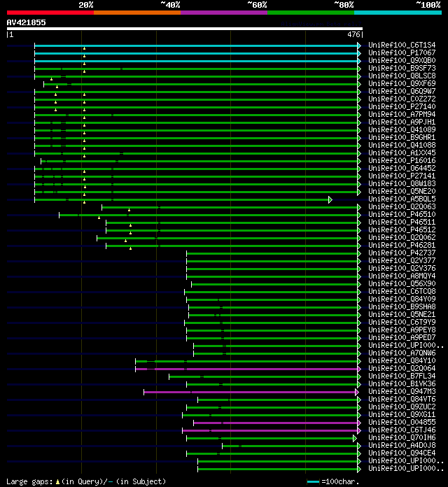Image resolution: width=448 pixels, height=487 pixels.
Task: Click the cyan ~100% legend segment
Action: coord(398,13)
